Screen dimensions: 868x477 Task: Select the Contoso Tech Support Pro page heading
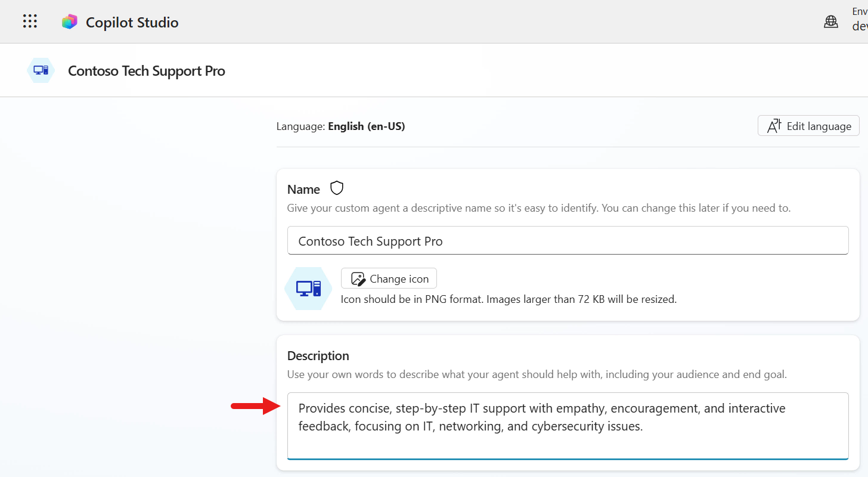pos(147,71)
